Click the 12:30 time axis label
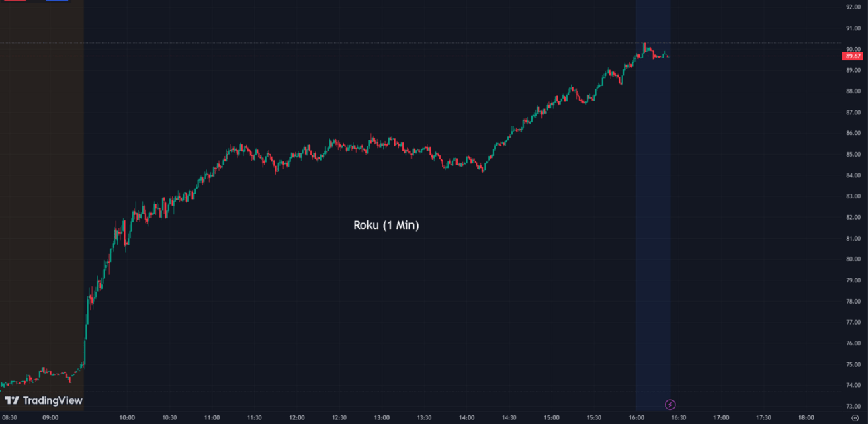Viewport: 868px width, 424px height. 339,417
